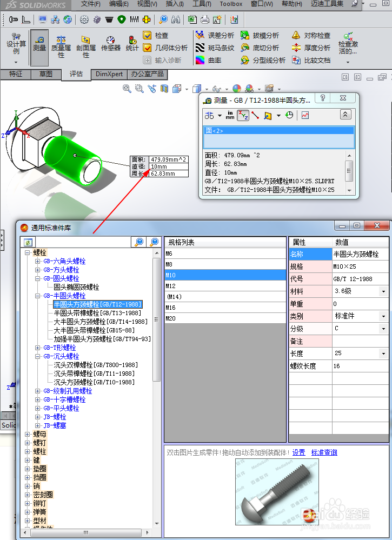Click the print icon in top toolbar
The height and width of the screenshot is (540, 392).
pos(205,19)
